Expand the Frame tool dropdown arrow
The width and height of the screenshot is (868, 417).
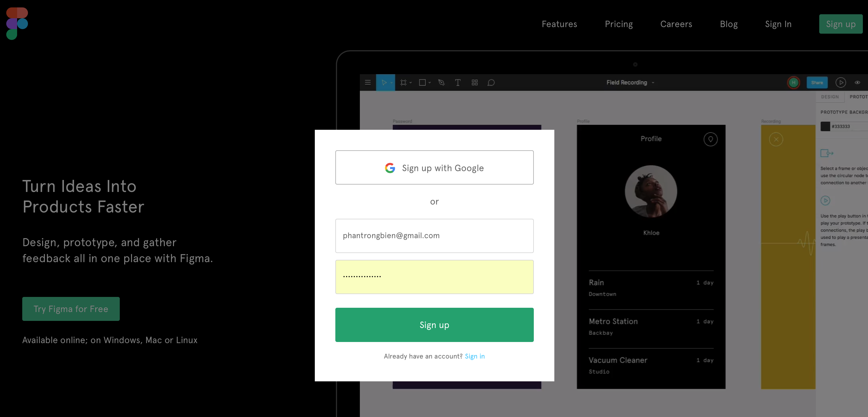pos(411,83)
